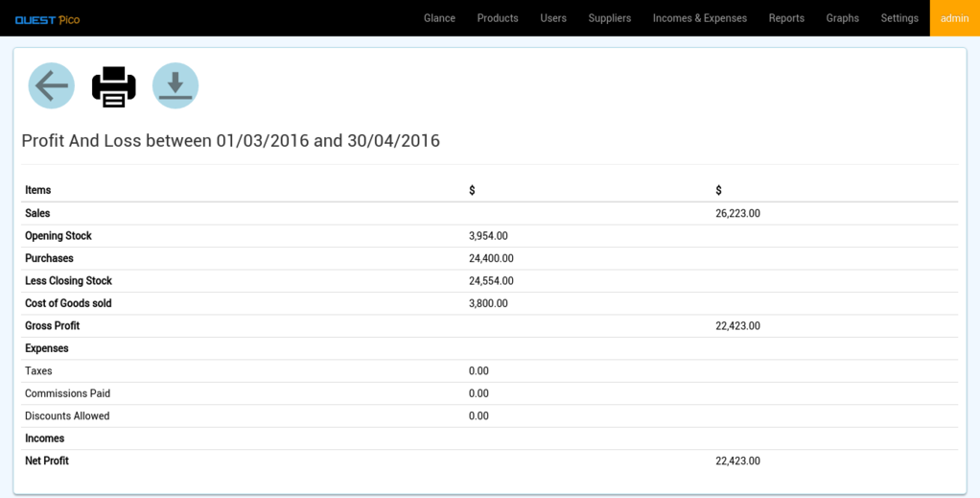Select the Purchases amount 24,400.00
Viewport: 980px width, 498px height.
coord(491,259)
